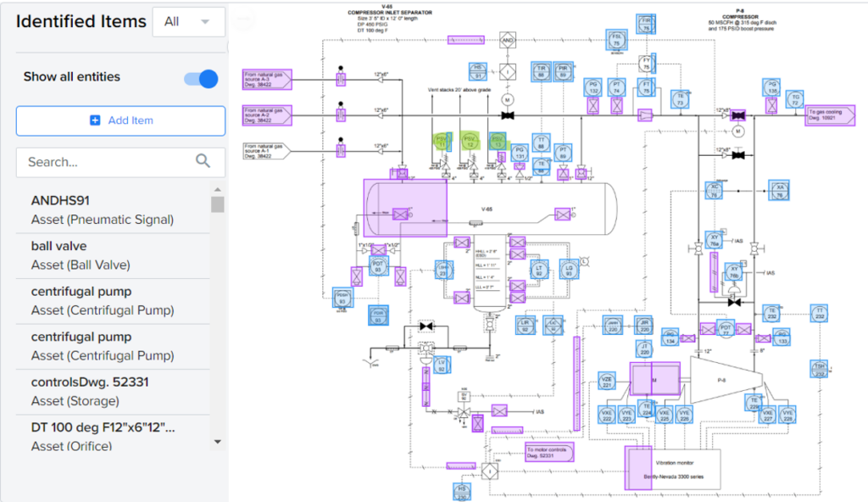The image size is (868, 502).
Task: Select the XA 76 alarm instrument bubble
Action: pyautogui.click(x=780, y=192)
